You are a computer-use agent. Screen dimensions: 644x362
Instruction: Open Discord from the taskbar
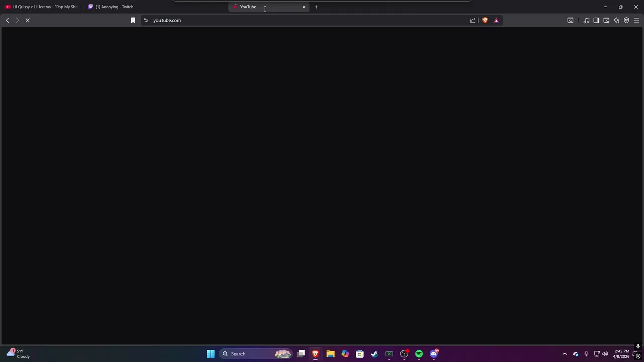[434, 354]
